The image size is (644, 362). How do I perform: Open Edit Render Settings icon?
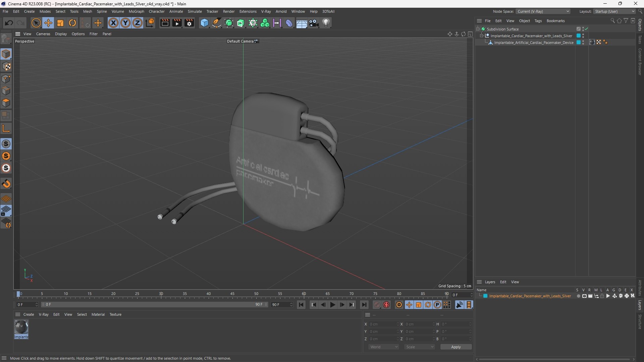(189, 23)
